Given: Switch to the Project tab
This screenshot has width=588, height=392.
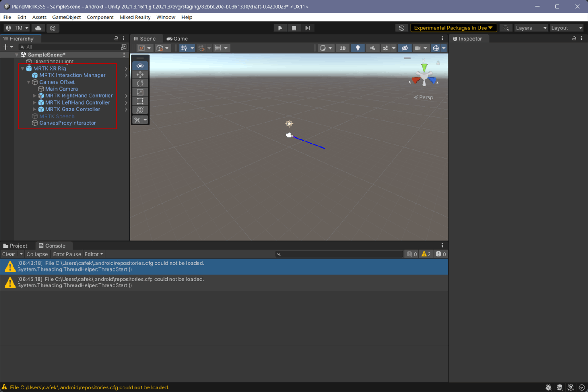Looking at the screenshot, I should coord(15,246).
